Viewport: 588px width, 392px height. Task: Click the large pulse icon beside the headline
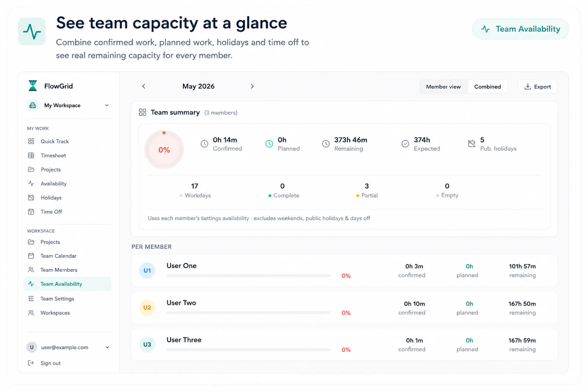tap(32, 32)
